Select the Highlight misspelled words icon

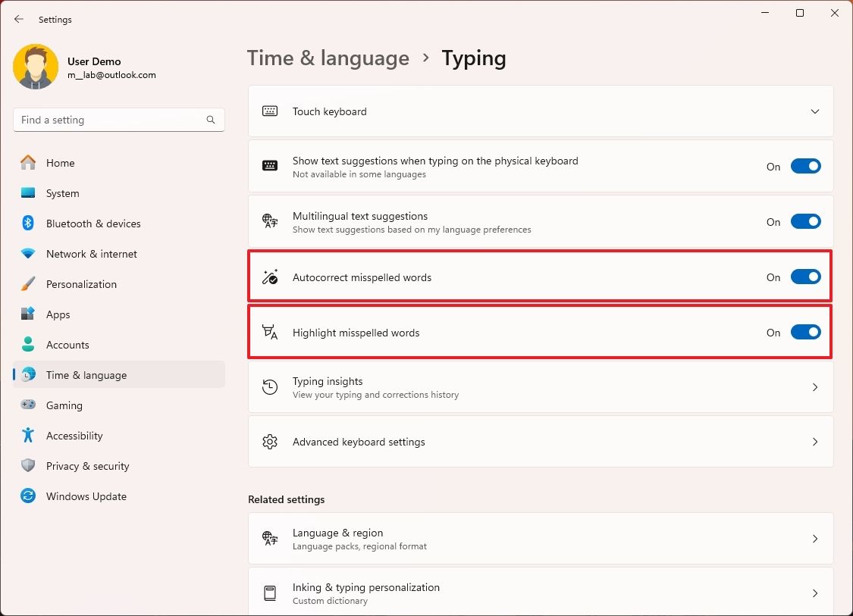tap(269, 332)
